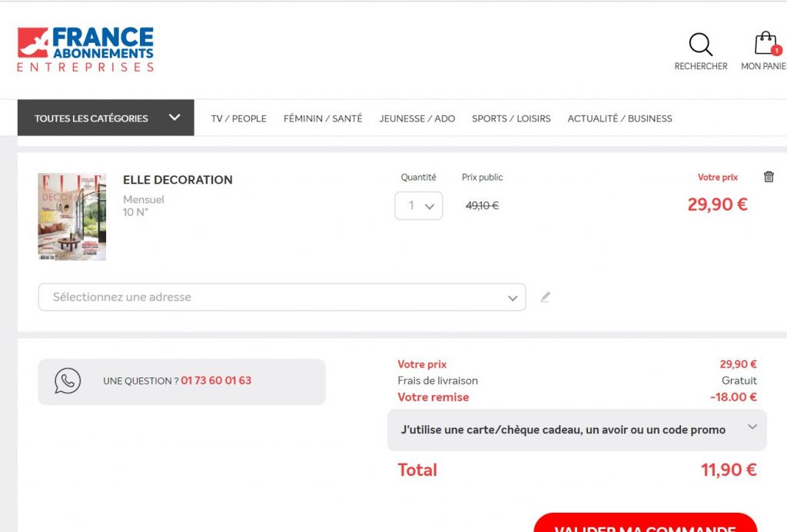Click the phone number 01 73 60 01 63
The width and height of the screenshot is (787, 532).
pos(216,381)
